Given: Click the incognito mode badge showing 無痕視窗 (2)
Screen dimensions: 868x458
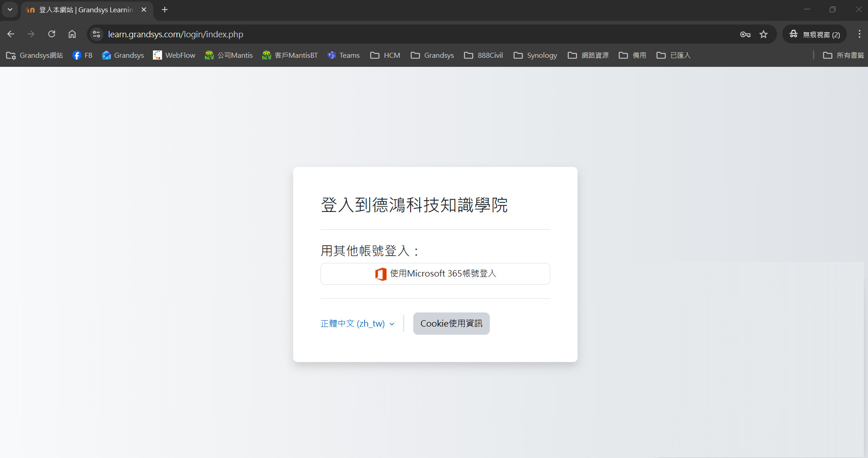Looking at the screenshot, I should tap(814, 34).
